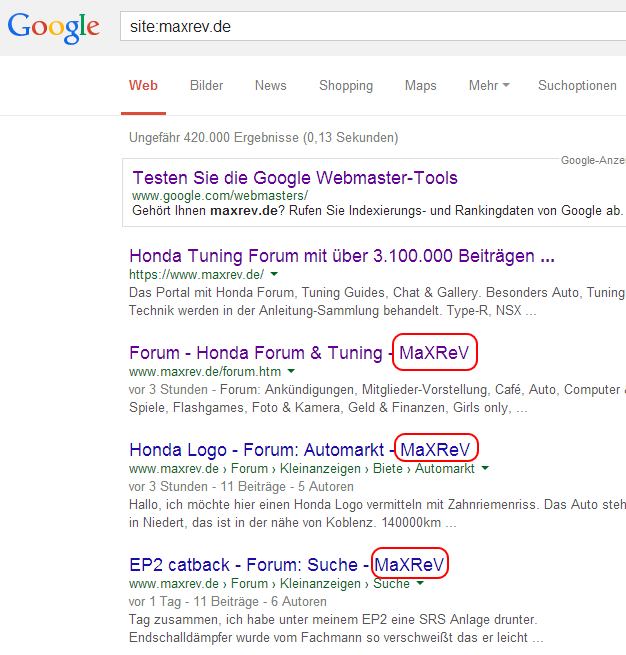Image resolution: width=626 pixels, height=655 pixels.
Task: Click Kleinanzeigen breadcrumb in Honda Logo result
Action: pos(320,469)
